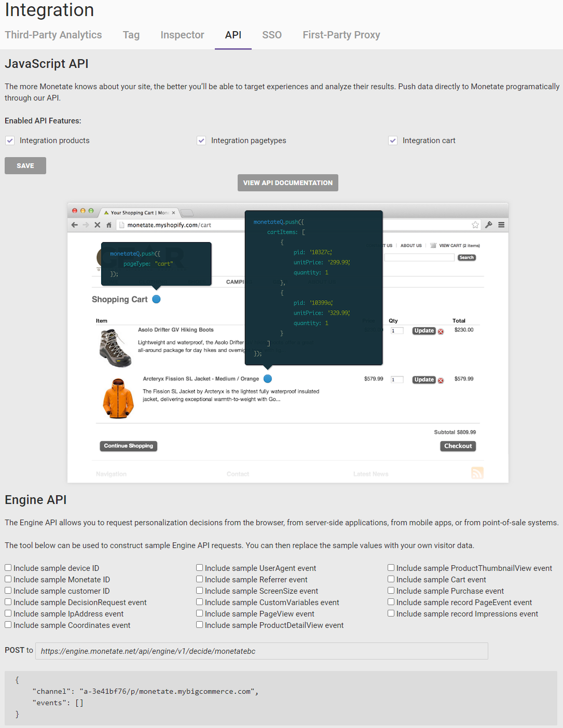Check Include sample Coordinates event
The image size is (563, 728).
pos(8,625)
